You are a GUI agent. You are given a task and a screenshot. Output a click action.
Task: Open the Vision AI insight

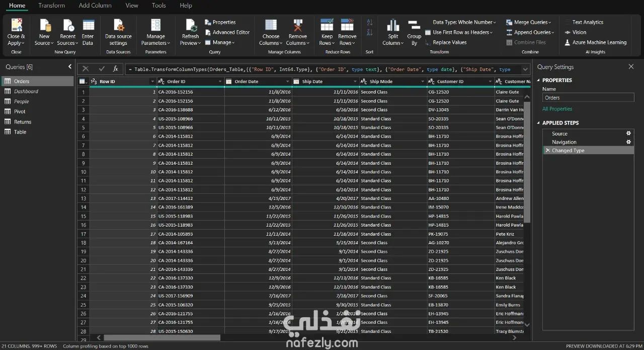point(575,32)
